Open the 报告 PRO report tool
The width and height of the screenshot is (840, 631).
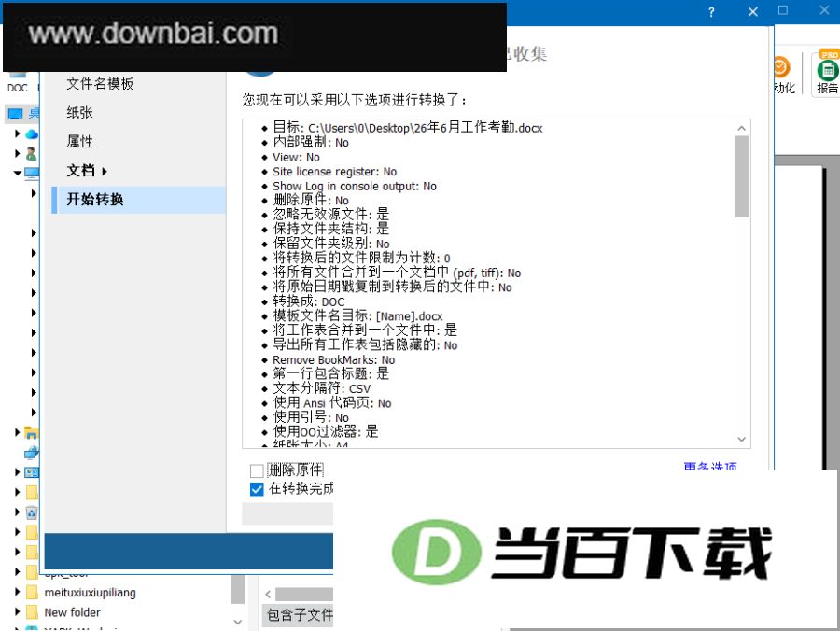point(828,74)
